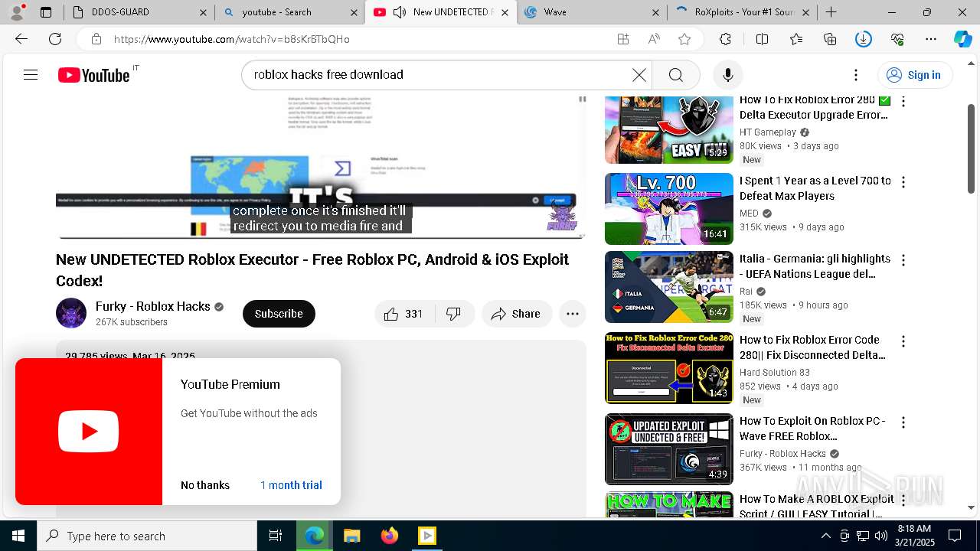Open YouTube settings three-dot menu

856,75
